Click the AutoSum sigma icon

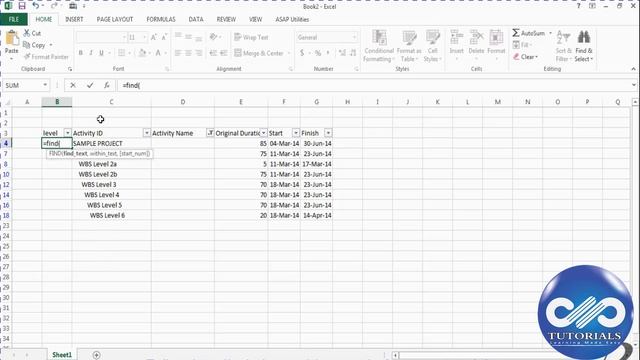point(516,33)
